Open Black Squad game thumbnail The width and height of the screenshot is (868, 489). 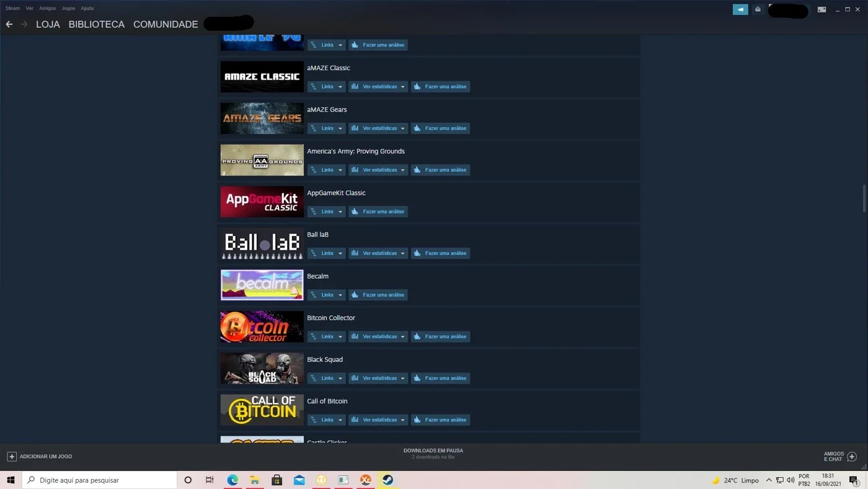tap(262, 368)
